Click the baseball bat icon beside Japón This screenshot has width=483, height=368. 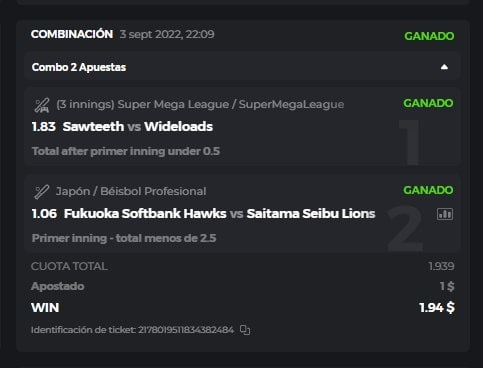[42, 192]
